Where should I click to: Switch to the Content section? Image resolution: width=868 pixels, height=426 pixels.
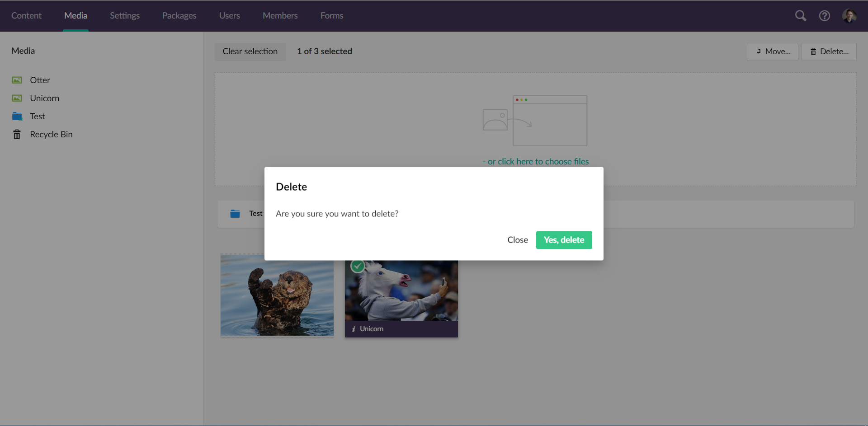tap(26, 15)
